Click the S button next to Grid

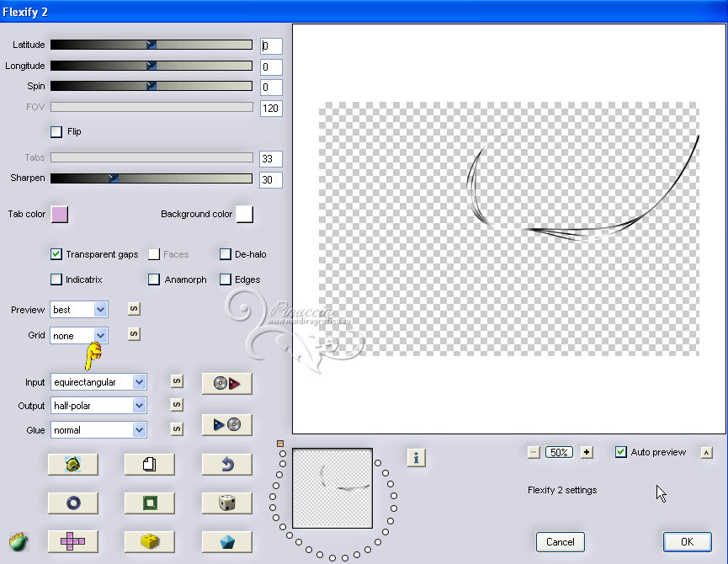(x=134, y=333)
